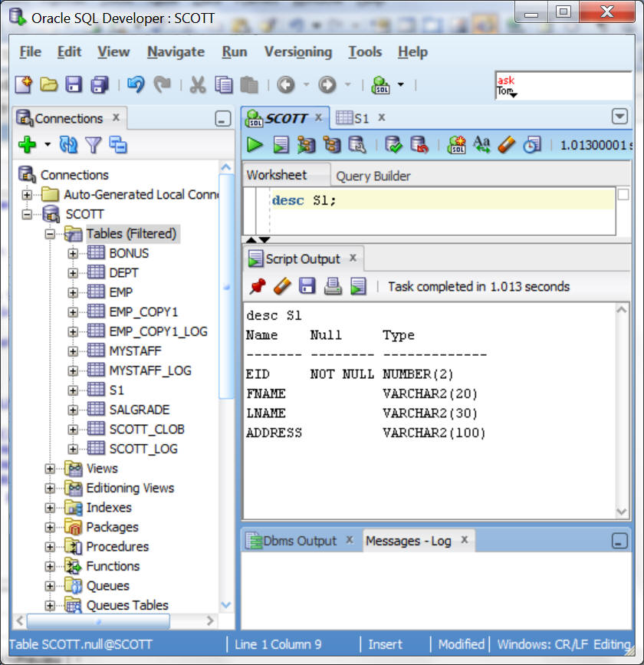Expand the Auto-Generated Local Connections node
Image resolution: width=644 pixels, height=665 pixels.
27,195
